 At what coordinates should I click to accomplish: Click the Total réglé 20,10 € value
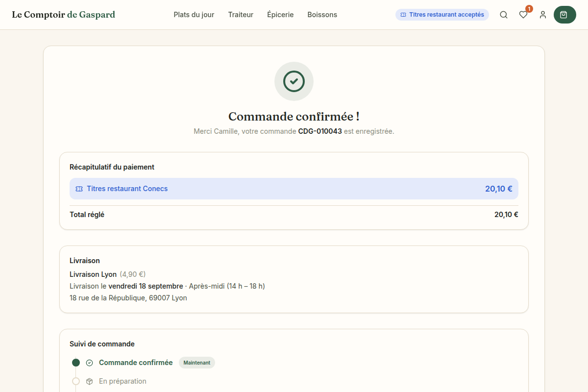click(506, 215)
